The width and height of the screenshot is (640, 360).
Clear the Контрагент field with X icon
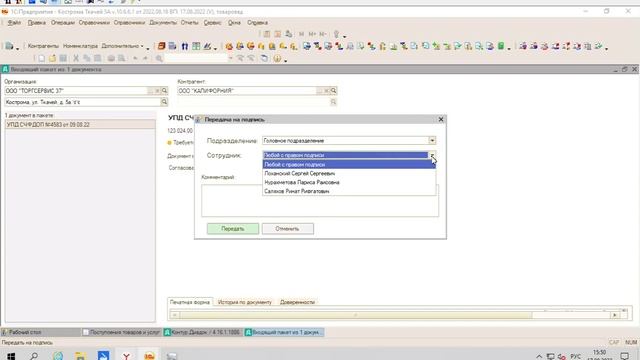[327, 91]
